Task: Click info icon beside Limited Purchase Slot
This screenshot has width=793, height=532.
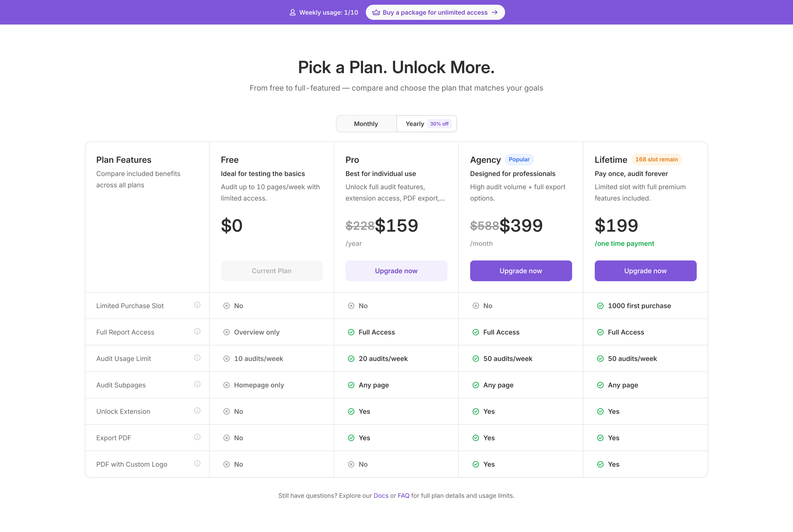Action: (x=197, y=305)
